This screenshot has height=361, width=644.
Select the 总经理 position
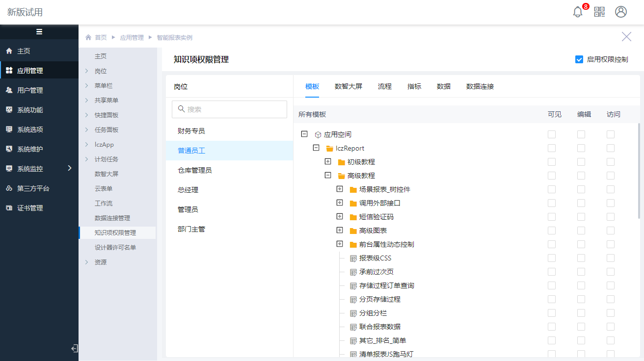pos(188,190)
